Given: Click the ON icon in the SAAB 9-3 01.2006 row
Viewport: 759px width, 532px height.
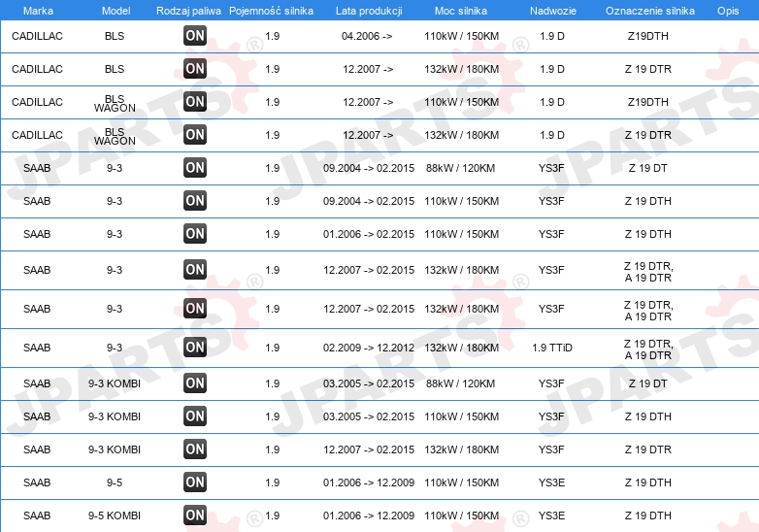Looking at the screenshot, I should pyautogui.click(x=195, y=233).
